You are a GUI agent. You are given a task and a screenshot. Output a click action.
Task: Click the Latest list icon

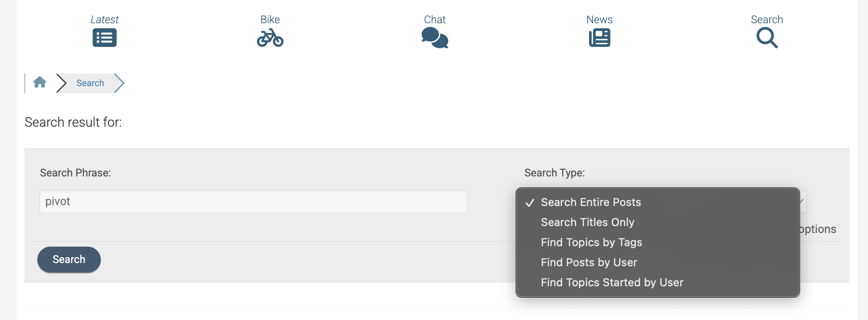point(104,38)
